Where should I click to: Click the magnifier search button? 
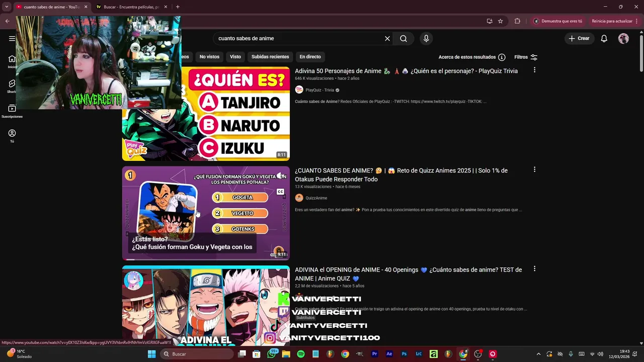(x=404, y=38)
